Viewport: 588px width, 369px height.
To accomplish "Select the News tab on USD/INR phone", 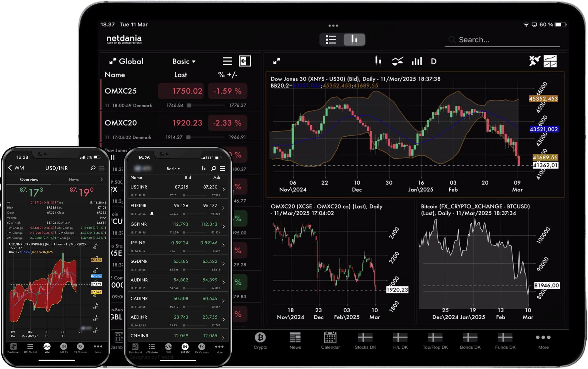I will pyautogui.click(x=74, y=179).
